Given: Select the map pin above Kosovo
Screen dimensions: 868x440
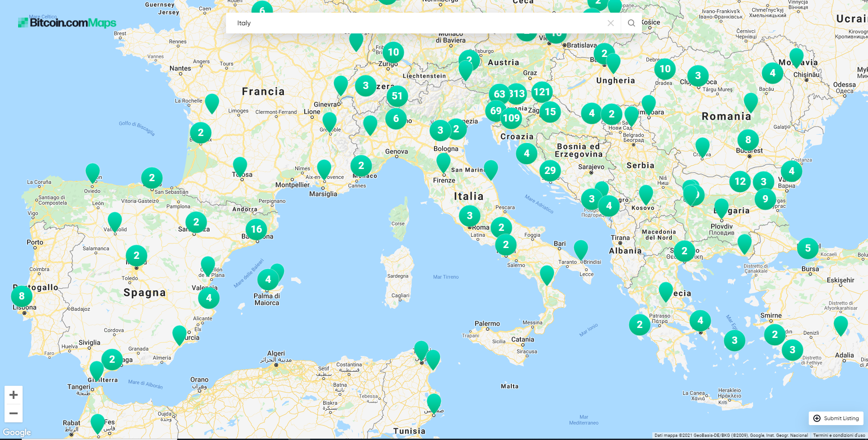Looking at the screenshot, I should pos(646,194).
